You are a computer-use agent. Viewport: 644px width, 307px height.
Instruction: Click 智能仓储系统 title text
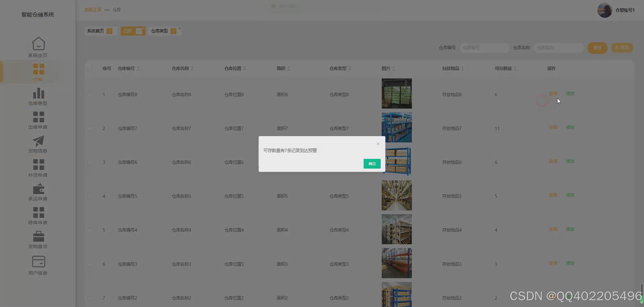pyautogui.click(x=38, y=14)
